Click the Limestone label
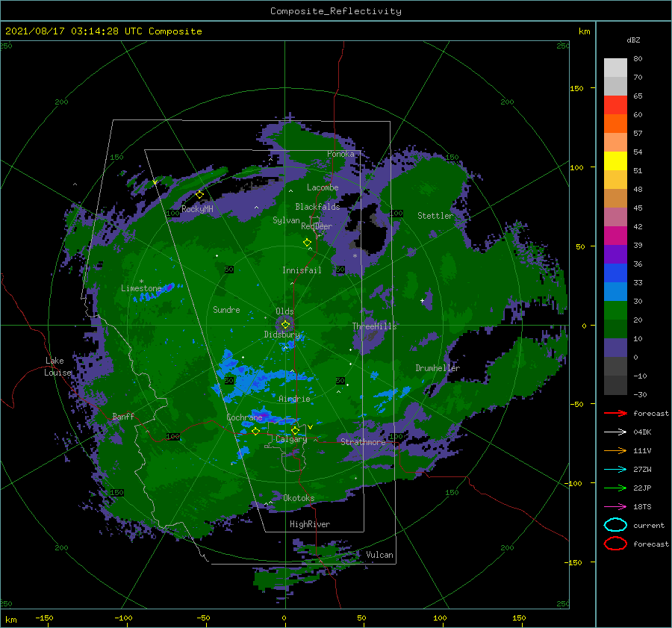The width and height of the screenshot is (672, 628). (141, 288)
